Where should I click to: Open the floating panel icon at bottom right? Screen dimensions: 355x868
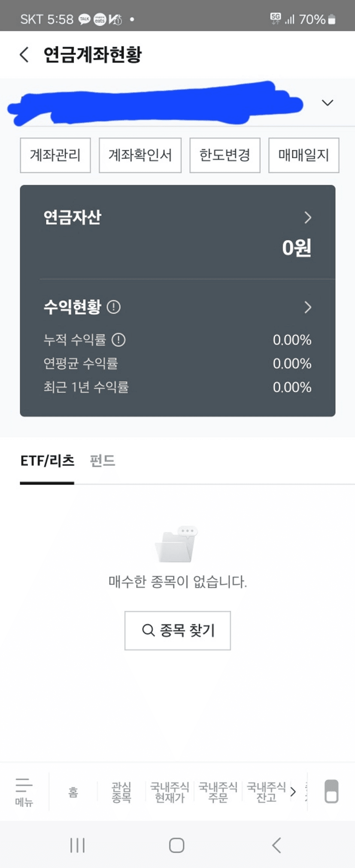(x=331, y=791)
